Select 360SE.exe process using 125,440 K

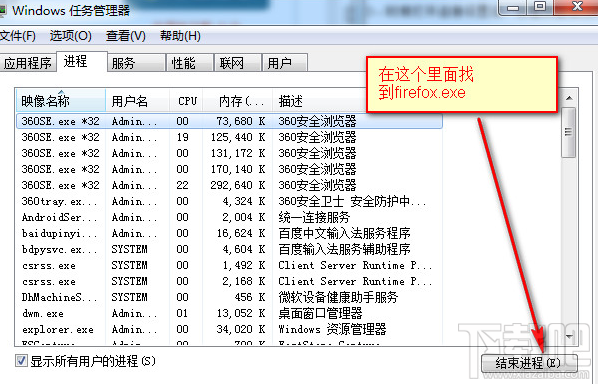tap(229, 137)
